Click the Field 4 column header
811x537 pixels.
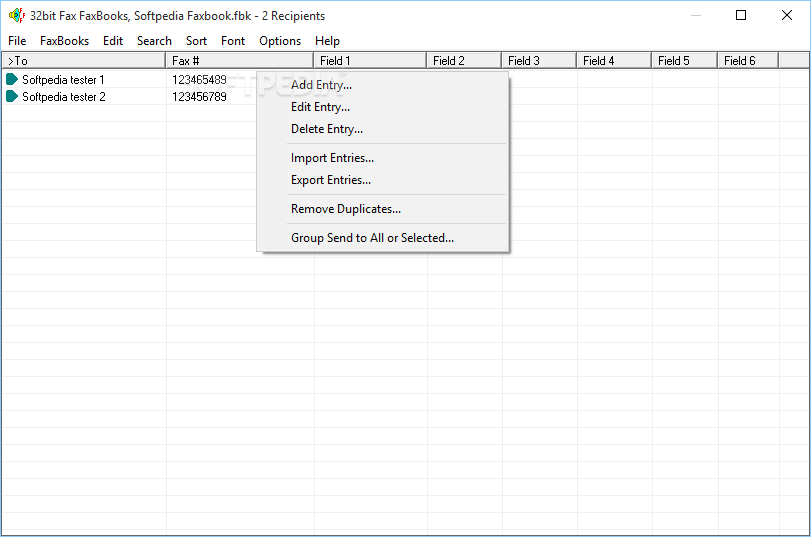point(614,61)
